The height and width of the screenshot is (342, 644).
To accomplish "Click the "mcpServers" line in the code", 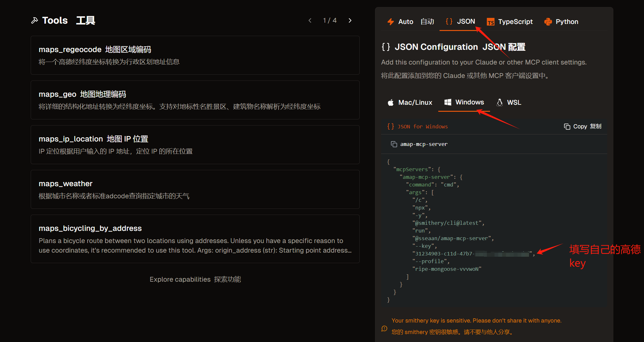I will coord(417,169).
